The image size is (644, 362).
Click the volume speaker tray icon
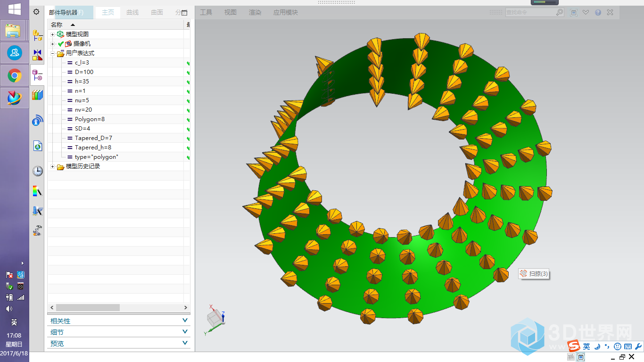tap(9, 309)
